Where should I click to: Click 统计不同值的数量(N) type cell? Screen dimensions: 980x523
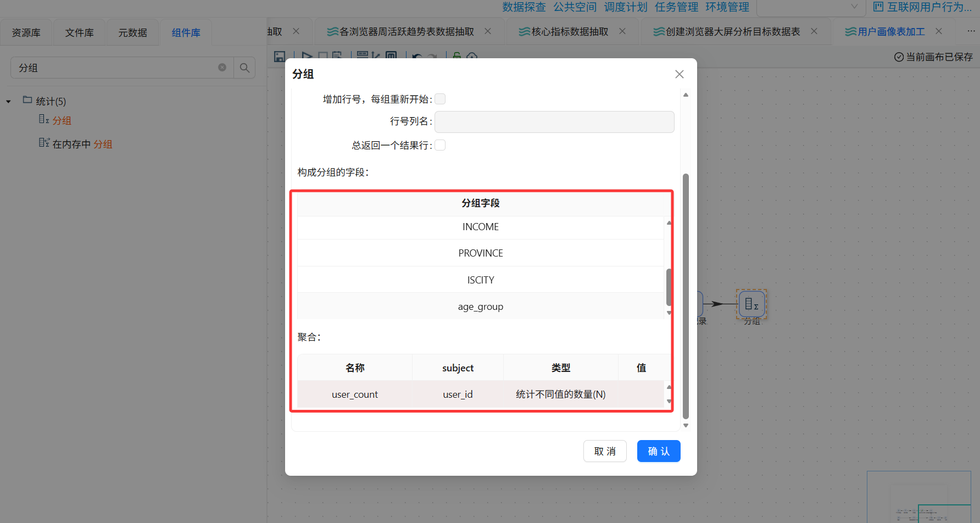(561, 394)
